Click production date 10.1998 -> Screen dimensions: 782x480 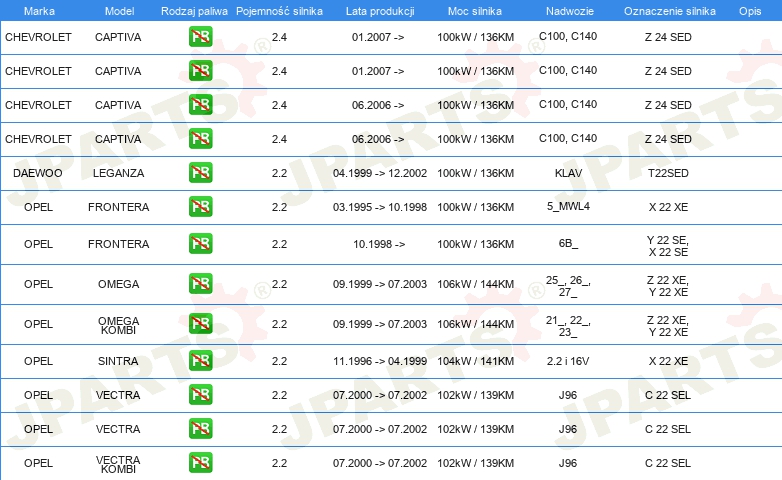[x=379, y=244]
